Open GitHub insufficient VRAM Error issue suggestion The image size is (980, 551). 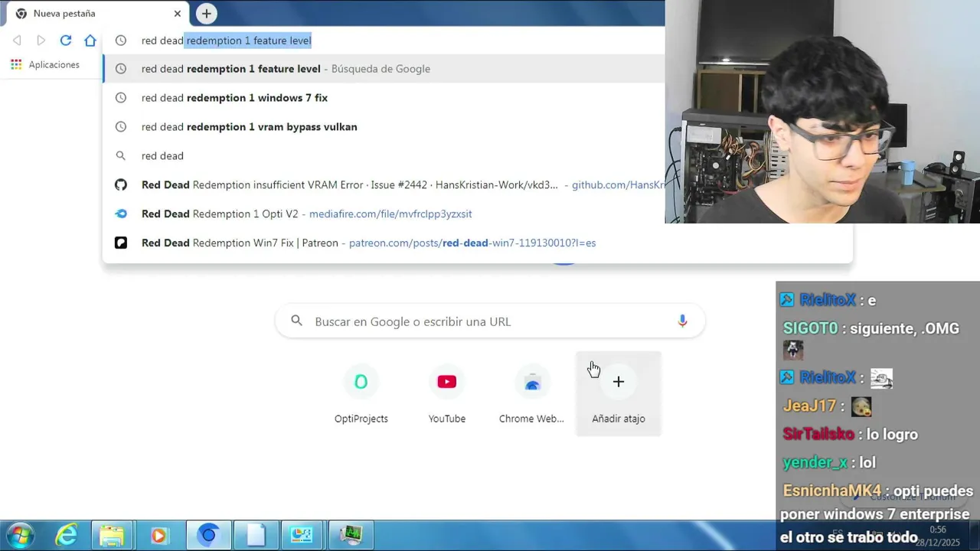(x=383, y=185)
